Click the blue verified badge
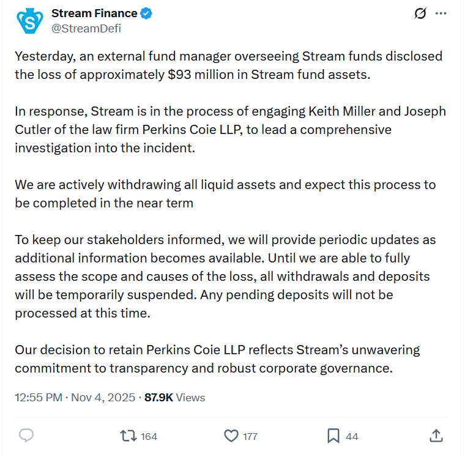The image size is (476, 457). (x=147, y=13)
